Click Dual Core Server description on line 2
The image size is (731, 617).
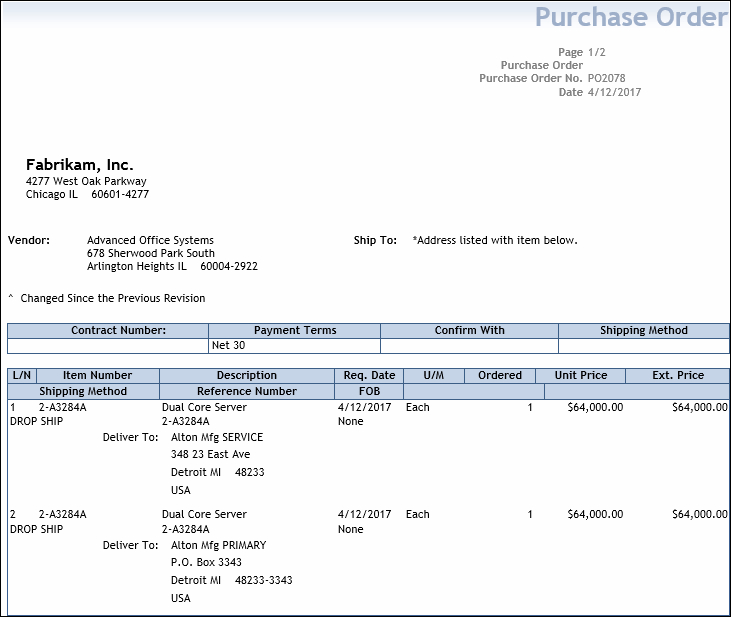[x=204, y=514]
